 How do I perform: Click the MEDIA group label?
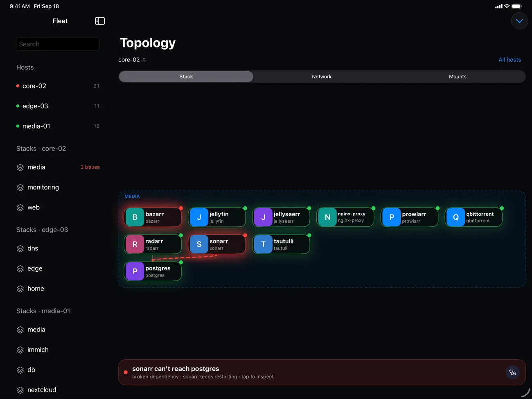(132, 196)
